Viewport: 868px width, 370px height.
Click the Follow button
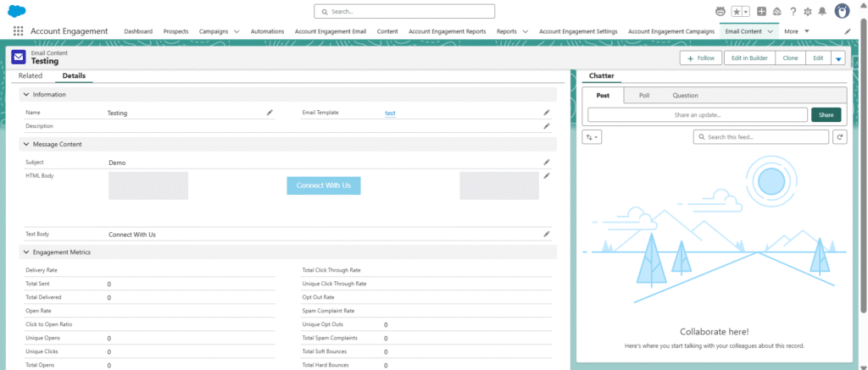coord(701,58)
